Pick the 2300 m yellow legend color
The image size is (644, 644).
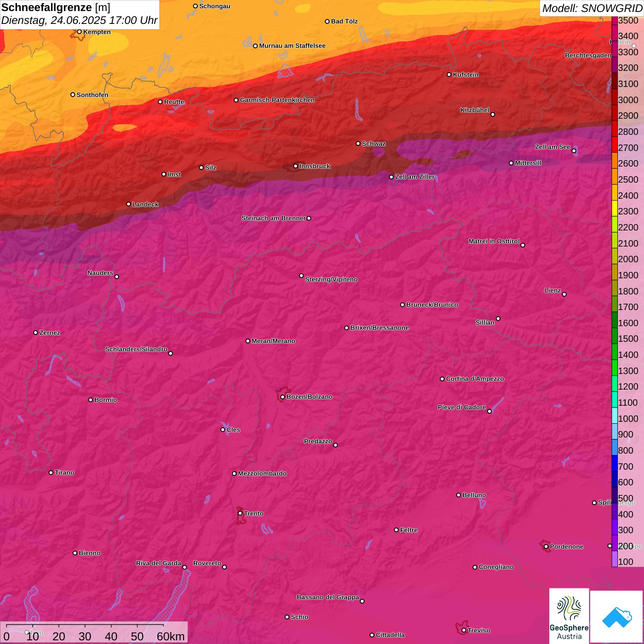point(615,208)
